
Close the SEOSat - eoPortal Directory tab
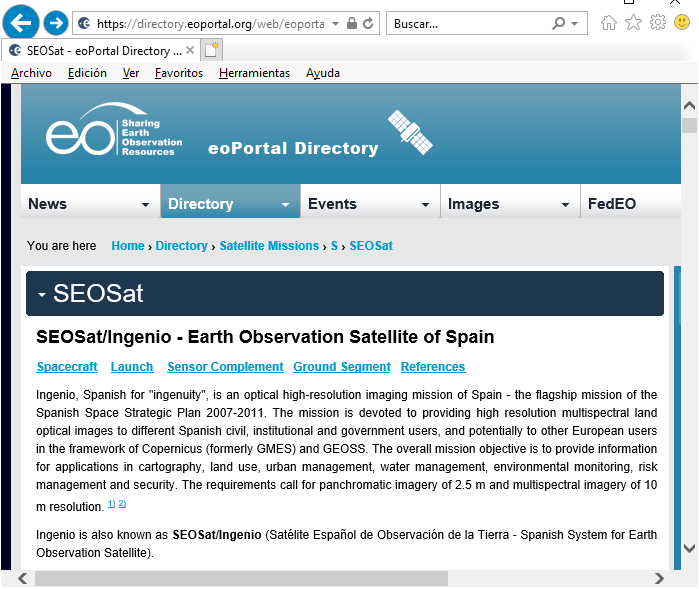190,50
